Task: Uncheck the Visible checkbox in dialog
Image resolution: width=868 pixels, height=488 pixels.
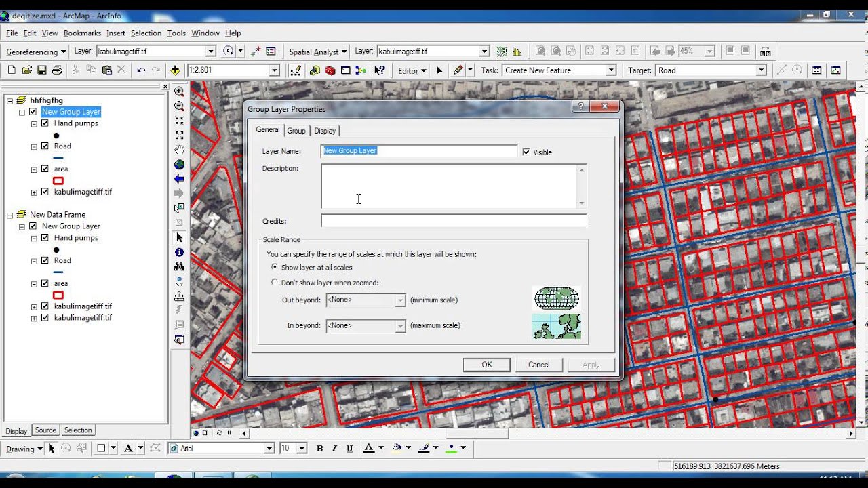Action: pyautogui.click(x=526, y=152)
